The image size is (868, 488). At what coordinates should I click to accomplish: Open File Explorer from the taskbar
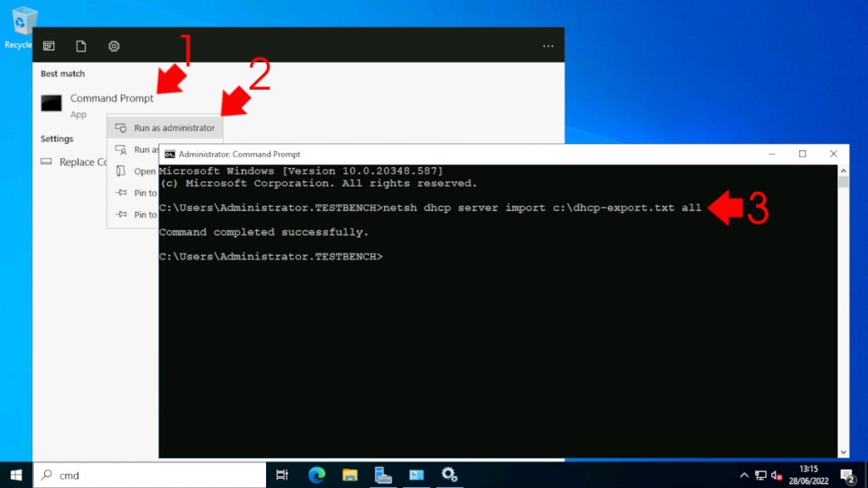[349, 475]
